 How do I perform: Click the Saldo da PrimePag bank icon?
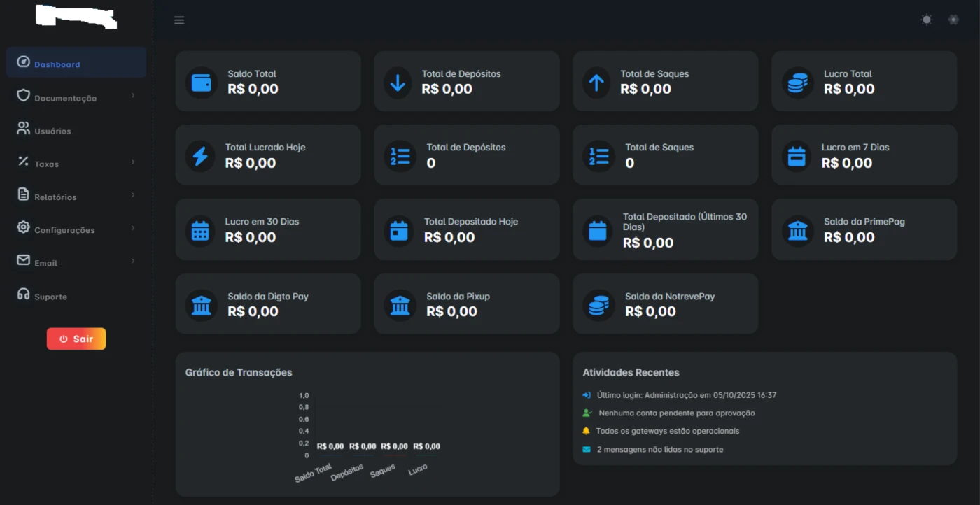pyautogui.click(x=797, y=230)
